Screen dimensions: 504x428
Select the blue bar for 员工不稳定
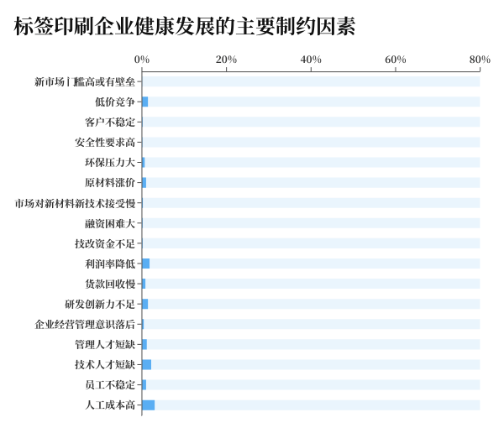144,385
